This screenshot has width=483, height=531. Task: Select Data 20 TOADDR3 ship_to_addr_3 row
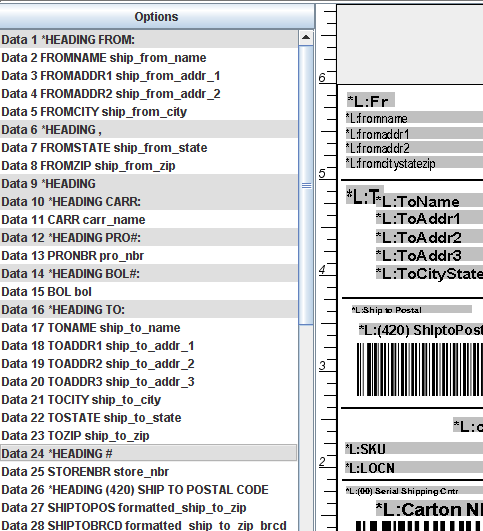tap(149, 381)
